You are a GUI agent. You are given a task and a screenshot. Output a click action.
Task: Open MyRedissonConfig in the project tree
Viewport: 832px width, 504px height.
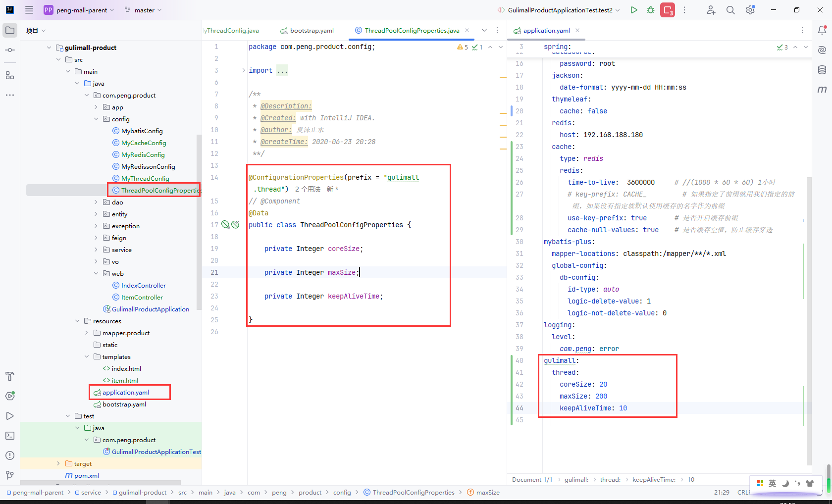click(148, 166)
